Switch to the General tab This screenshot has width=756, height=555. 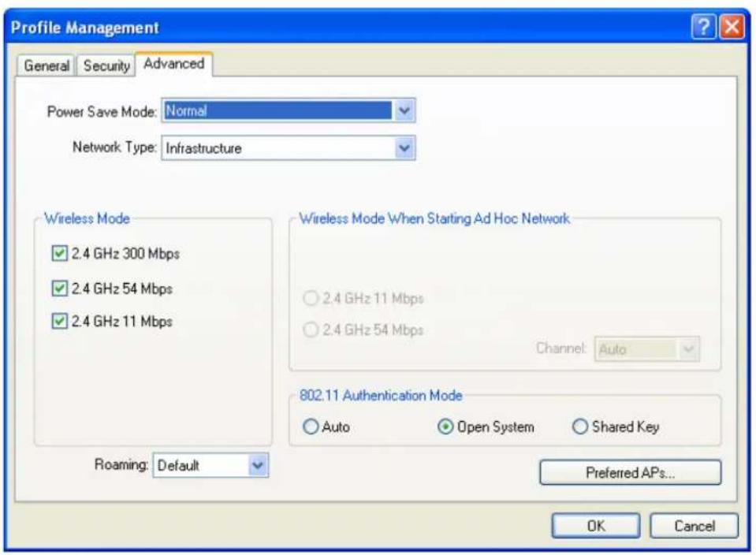coord(47,65)
